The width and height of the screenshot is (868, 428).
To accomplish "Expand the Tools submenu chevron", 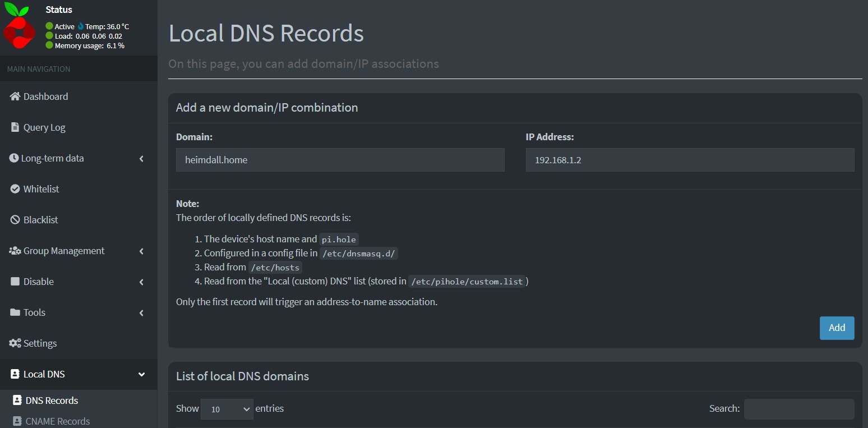I will [x=142, y=313].
